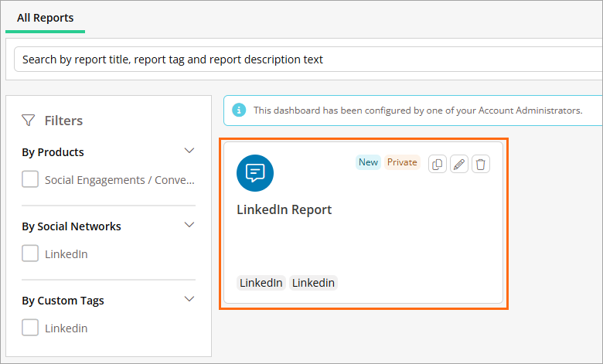The height and width of the screenshot is (364, 603).
Task: Check the Social Engagements / Conve... checkbox
Action: pyautogui.click(x=30, y=179)
